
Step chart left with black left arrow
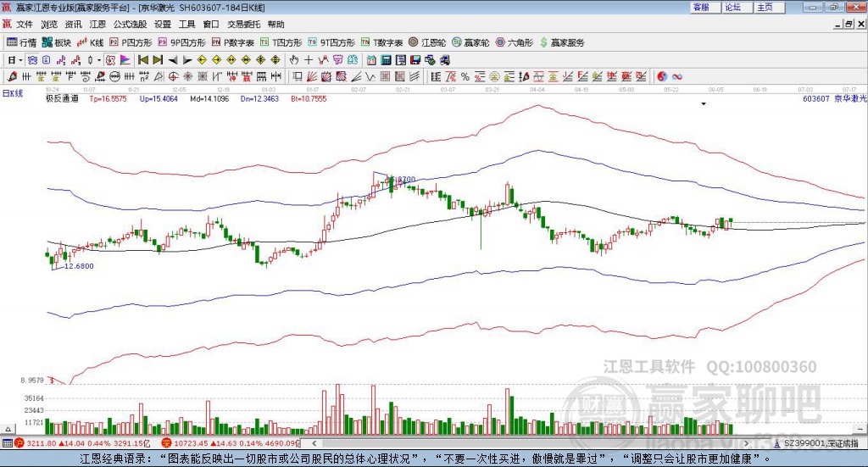(x=173, y=60)
